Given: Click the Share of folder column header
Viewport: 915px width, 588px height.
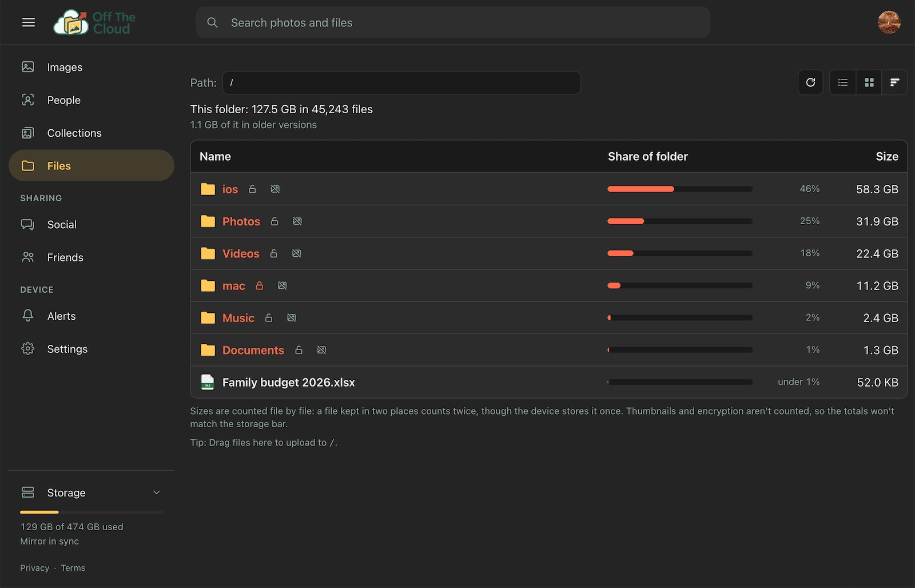Looking at the screenshot, I should (648, 156).
